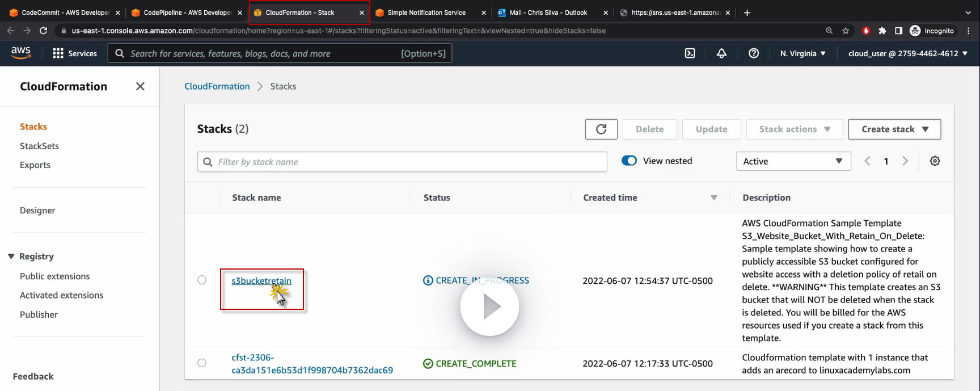Image resolution: width=980 pixels, height=391 pixels.
Task: Launch the CloudShell terminal icon
Action: (690, 53)
